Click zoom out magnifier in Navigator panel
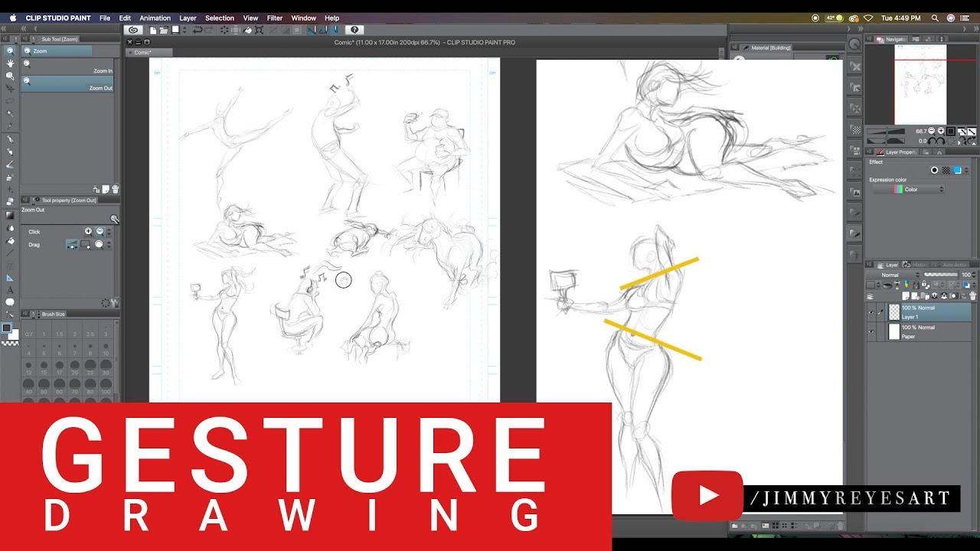Viewport: 980px width, 551px height. 931,131
